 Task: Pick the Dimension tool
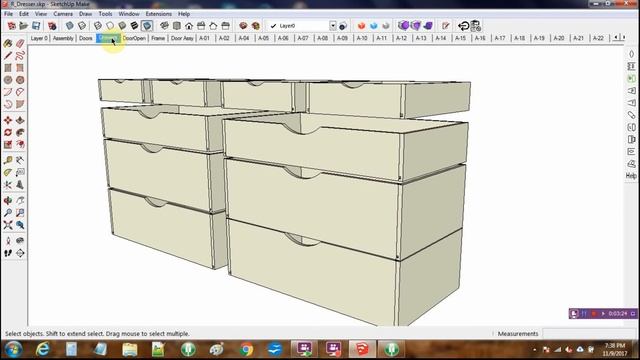click(x=20, y=160)
